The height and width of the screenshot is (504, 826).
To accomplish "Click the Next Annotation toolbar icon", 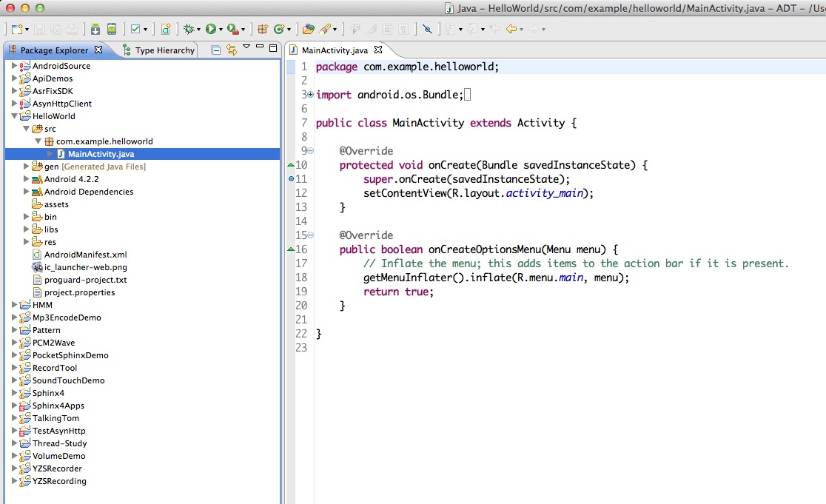I will click(451, 29).
